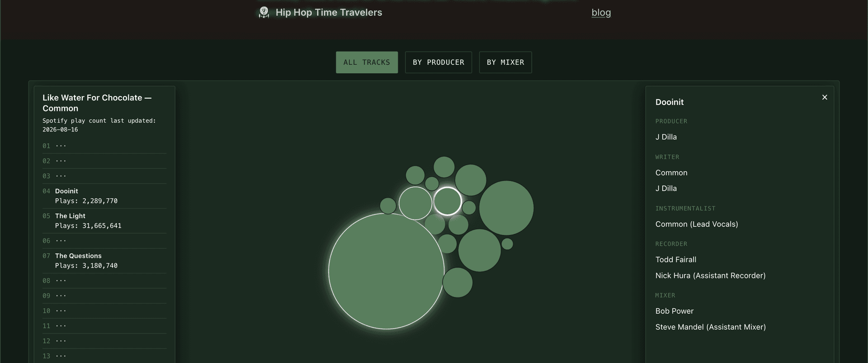This screenshot has height=363, width=868.
Task: Expand collapsed track 02 row
Action: tap(104, 161)
